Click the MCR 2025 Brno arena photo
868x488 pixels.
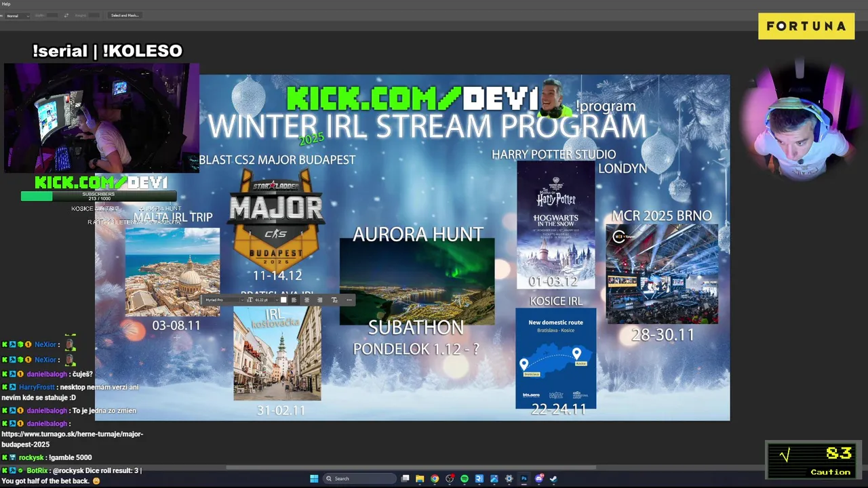coord(662,274)
